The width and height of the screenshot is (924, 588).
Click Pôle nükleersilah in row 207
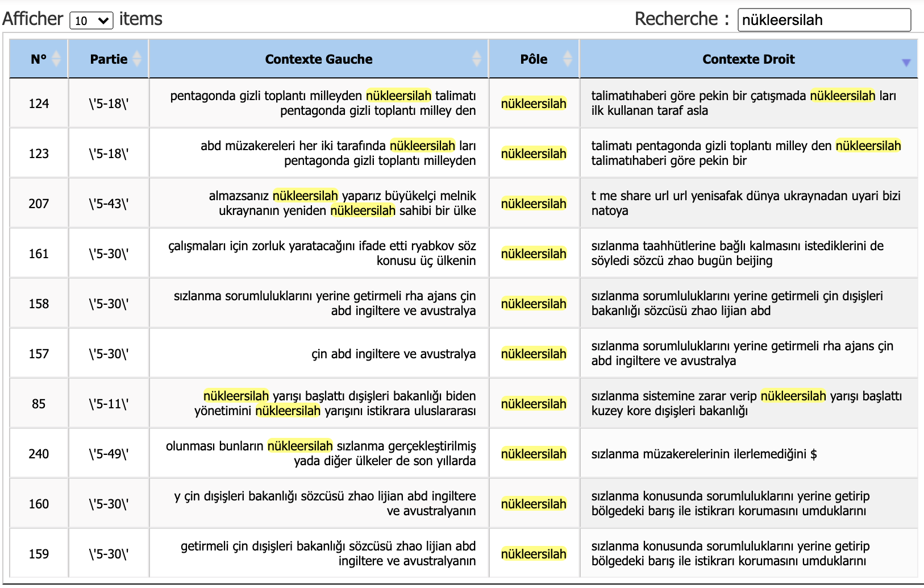click(534, 204)
